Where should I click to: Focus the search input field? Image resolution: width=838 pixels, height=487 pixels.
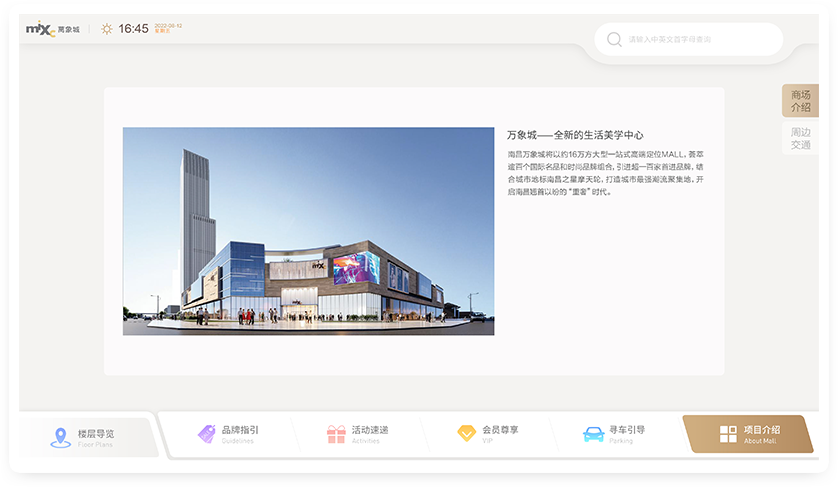click(x=700, y=39)
